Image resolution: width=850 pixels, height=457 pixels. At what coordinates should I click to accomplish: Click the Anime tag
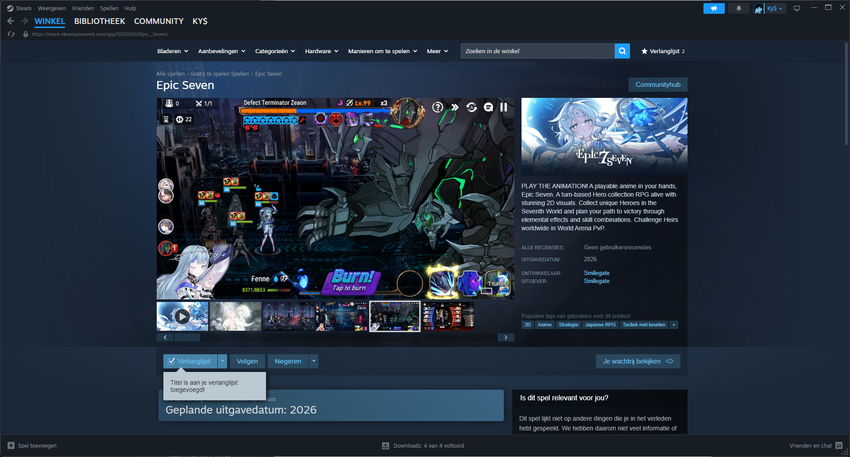544,325
